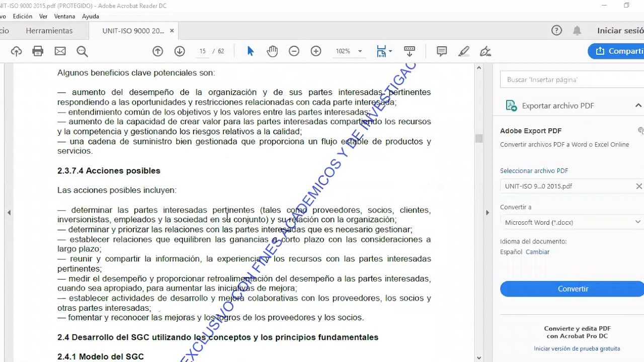Screen dimensions: 644x362
Task: Select the UNIT-ISO 9000 document tab
Action: pyautogui.click(x=133, y=31)
